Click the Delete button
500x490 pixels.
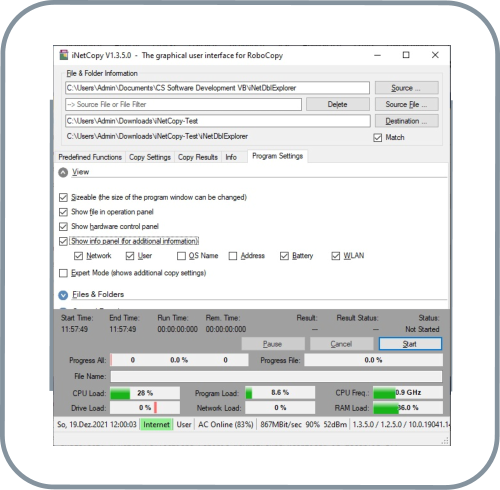[338, 104]
